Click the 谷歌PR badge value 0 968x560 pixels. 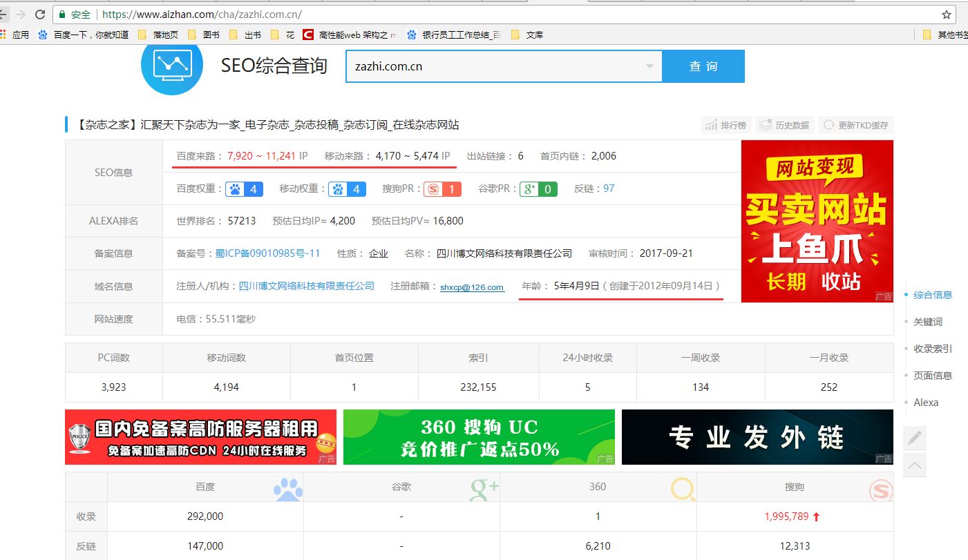pyautogui.click(x=539, y=189)
